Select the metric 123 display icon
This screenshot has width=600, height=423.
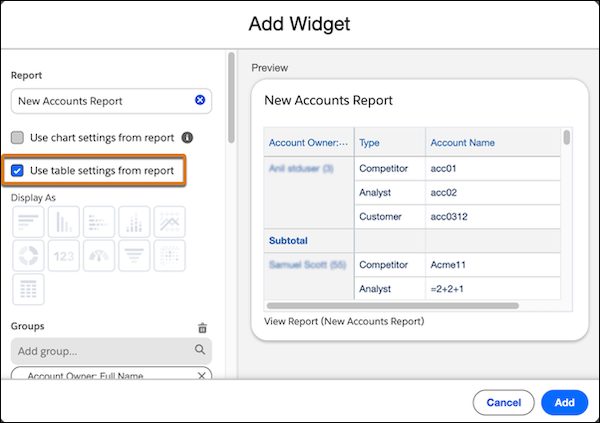[64, 256]
